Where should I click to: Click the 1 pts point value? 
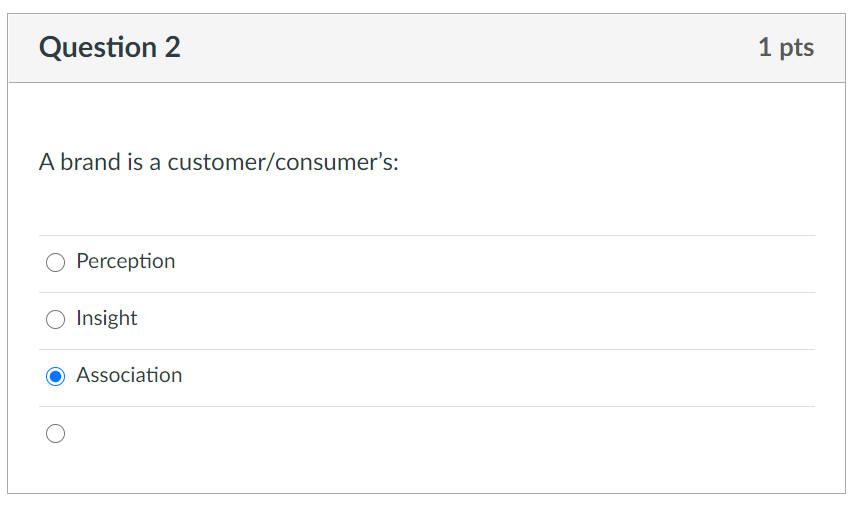click(x=785, y=48)
